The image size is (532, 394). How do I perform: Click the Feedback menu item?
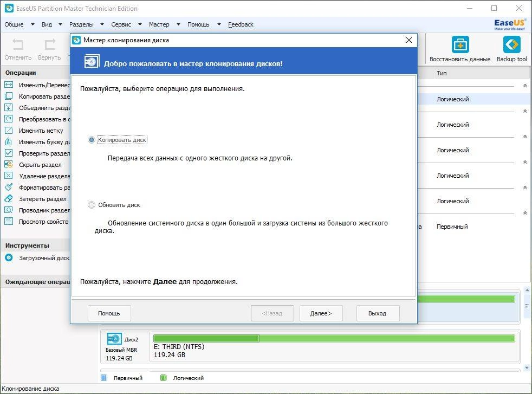click(x=241, y=24)
